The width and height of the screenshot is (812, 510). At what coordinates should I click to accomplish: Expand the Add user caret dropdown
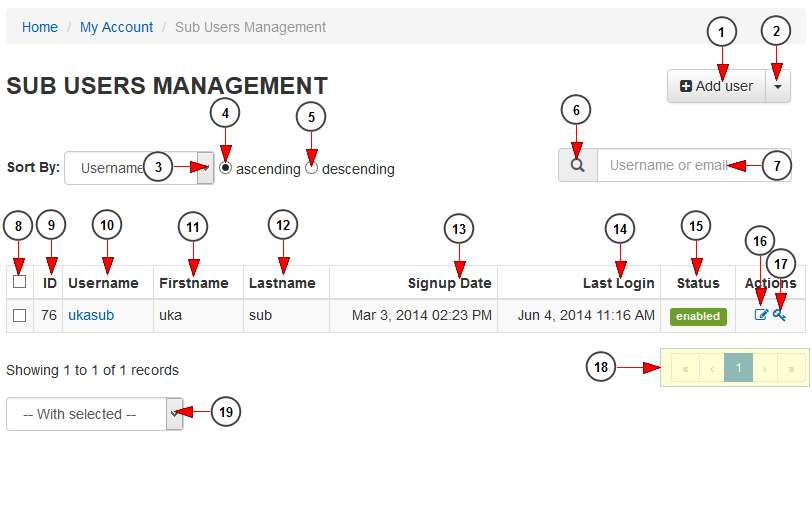(x=778, y=86)
